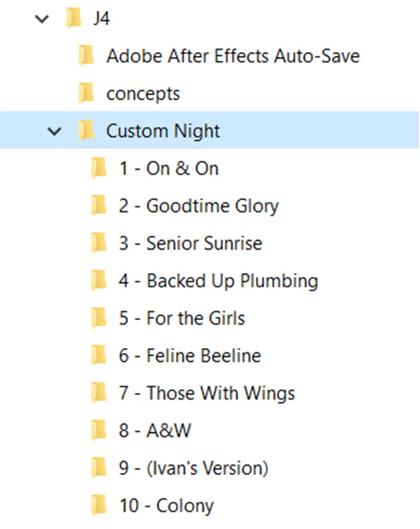Screen dimensions: 420x529
Task: Open the concepts folder label
Action: click(x=143, y=94)
